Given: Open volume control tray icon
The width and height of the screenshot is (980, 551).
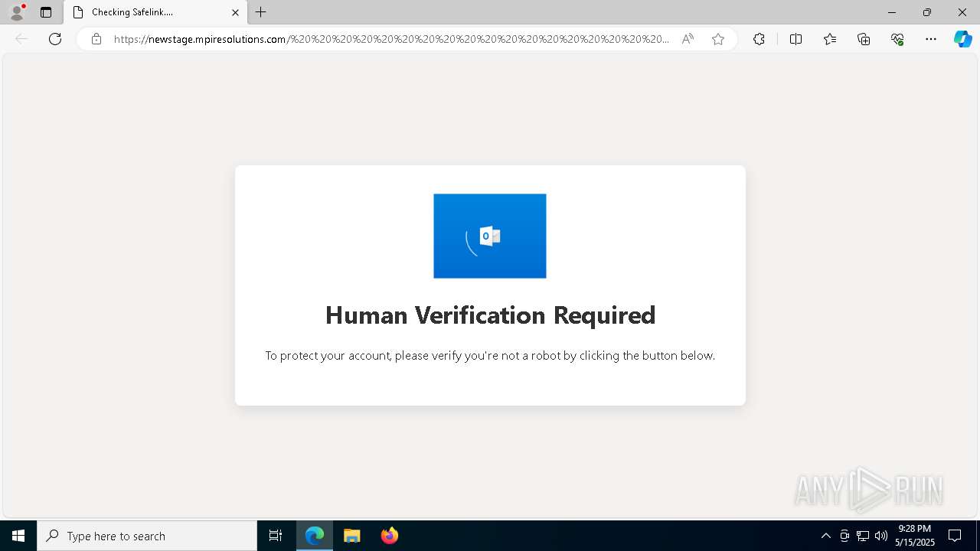Looking at the screenshot, I should pyautogui.click(x=881, y=536).
